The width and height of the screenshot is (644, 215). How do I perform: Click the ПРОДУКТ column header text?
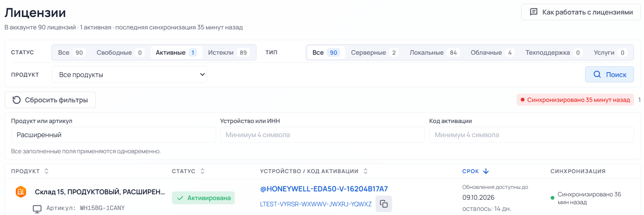pyautogui.click(x=25, y=171)
